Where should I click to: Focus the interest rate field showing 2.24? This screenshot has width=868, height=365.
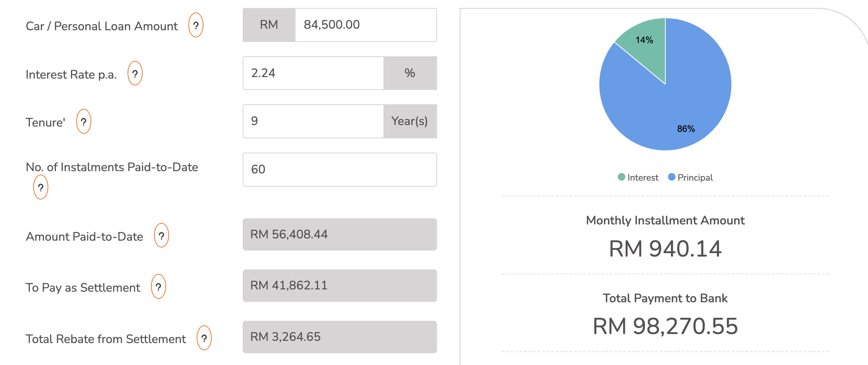click(313, 73)
